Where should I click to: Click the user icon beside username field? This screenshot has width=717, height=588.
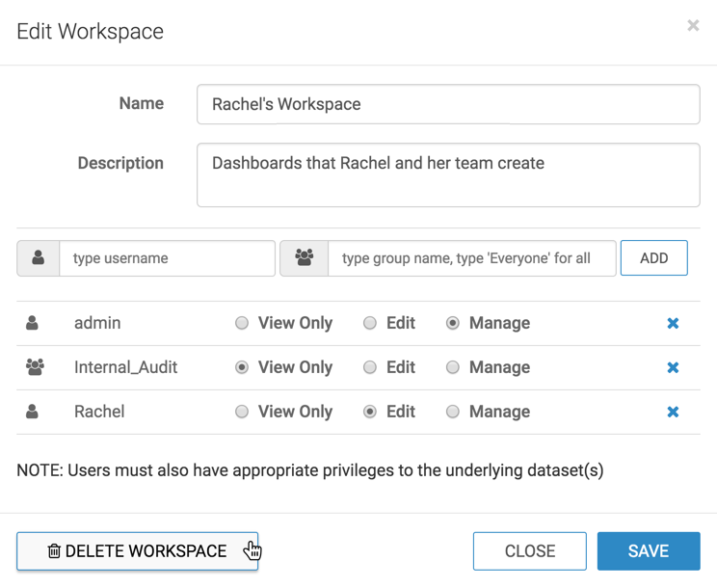(x=39, y=258)
